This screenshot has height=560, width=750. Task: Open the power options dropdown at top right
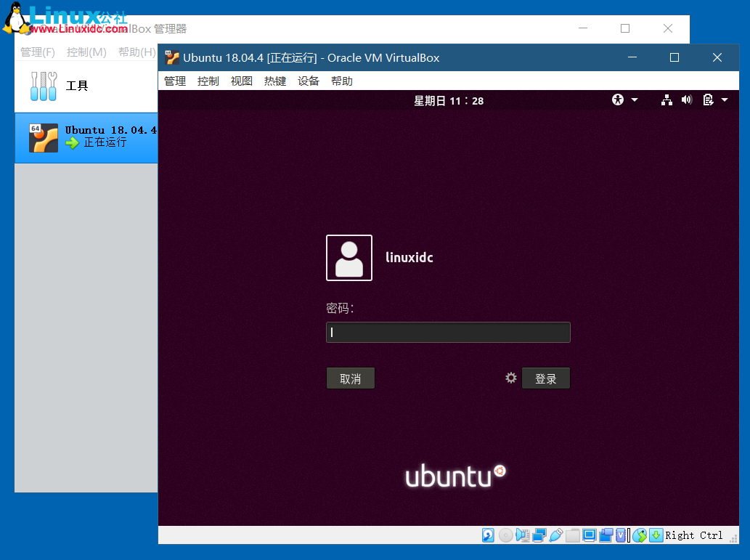coord(723,100)
